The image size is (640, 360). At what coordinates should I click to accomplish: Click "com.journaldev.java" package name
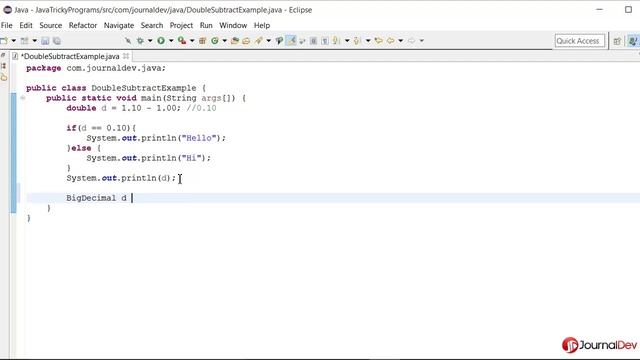pyautogui.click(x=114, y=68)
